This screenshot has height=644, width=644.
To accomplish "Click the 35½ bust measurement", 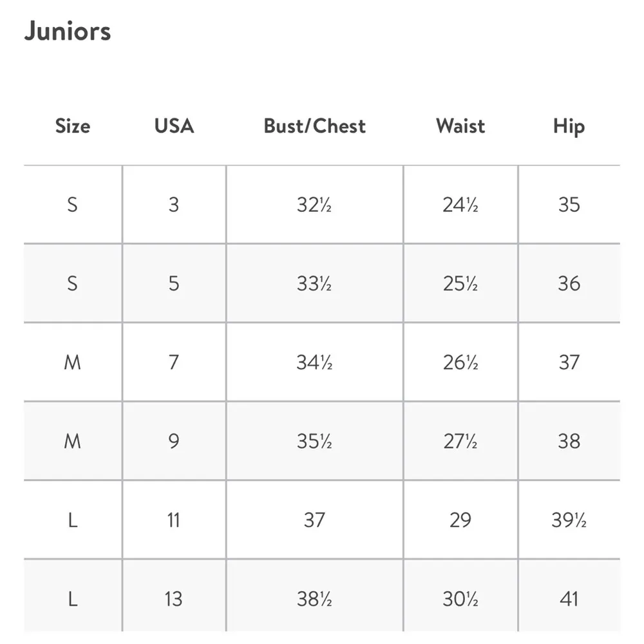I will pos(314,441).
